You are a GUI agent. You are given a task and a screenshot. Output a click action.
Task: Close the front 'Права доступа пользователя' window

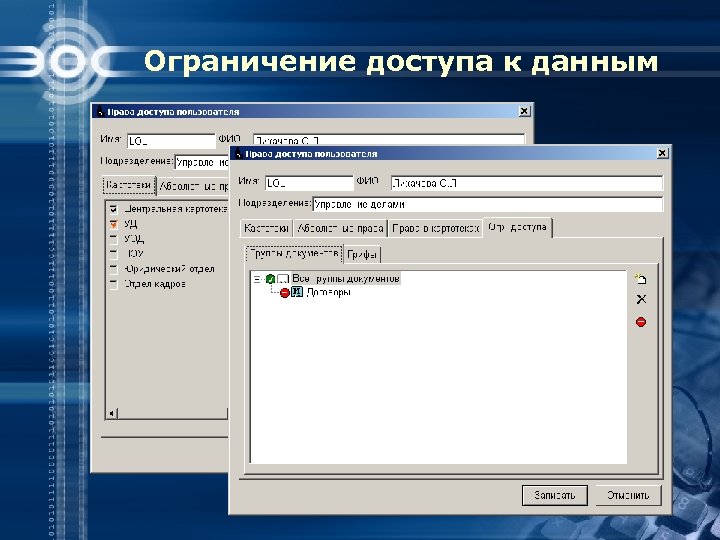point(662,153)
